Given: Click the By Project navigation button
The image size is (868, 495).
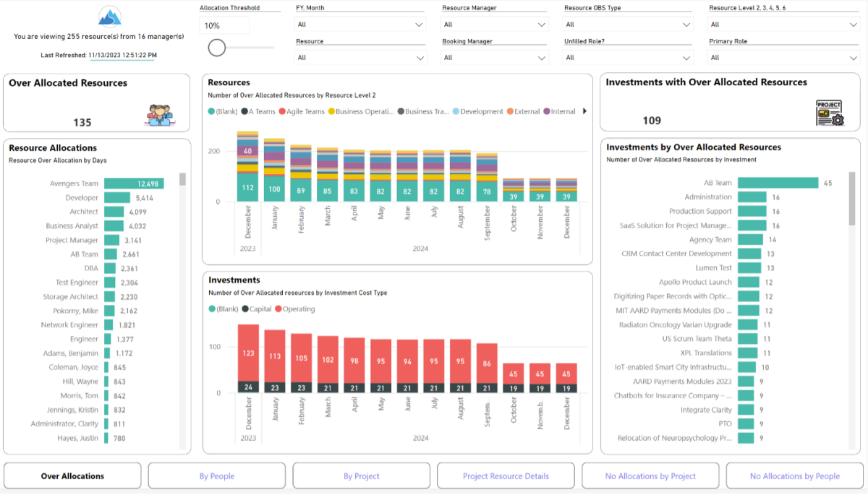Looking at the screenshot, I should [x=361, y=475].
